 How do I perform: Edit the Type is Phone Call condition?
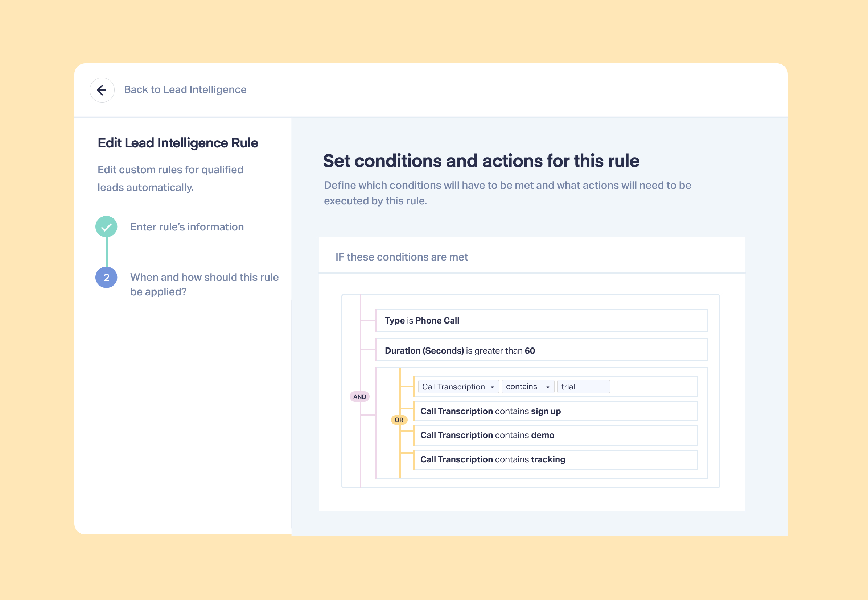coord(542,321)
